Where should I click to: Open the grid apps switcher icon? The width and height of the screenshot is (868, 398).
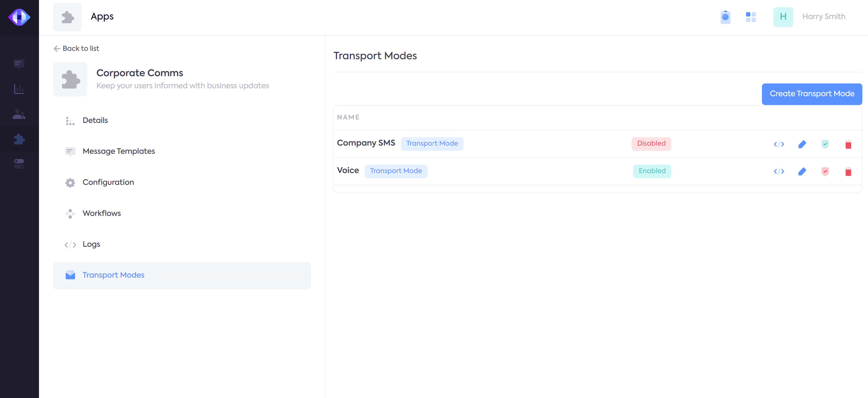(751, 17)
